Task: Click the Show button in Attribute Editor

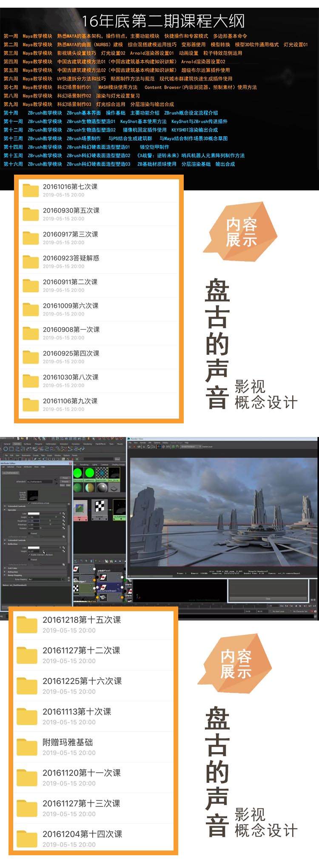Action: (62, 485)
